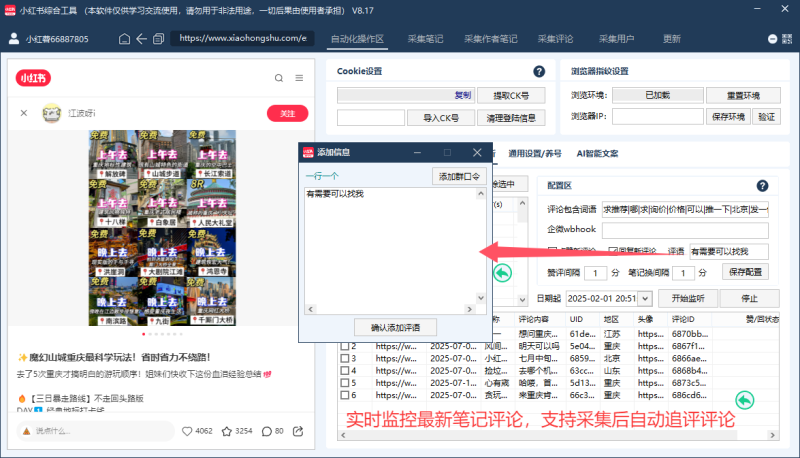Click the text box's scroll up arrow in 添加信息
Screen dimensions: 800x458
coord(481,194)
